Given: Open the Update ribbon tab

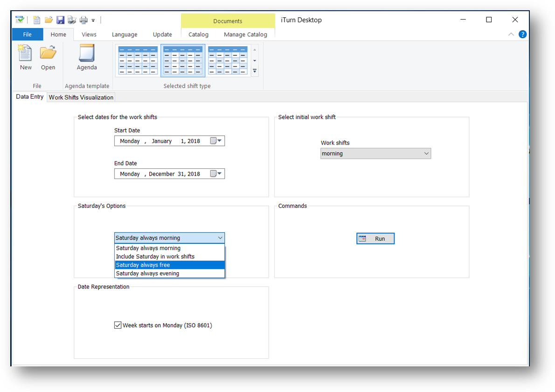Looking at the screenshot, I should tap(162, 34).
